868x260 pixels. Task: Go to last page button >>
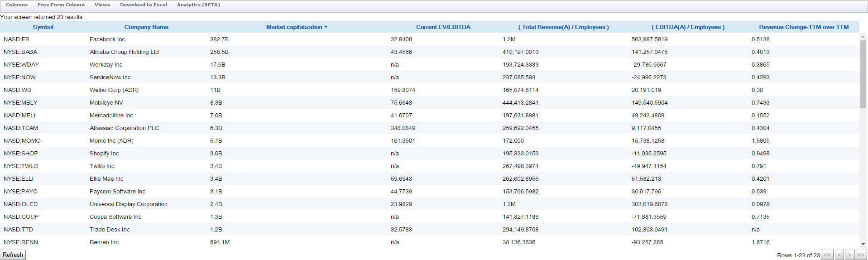click(x=861, y=255)
